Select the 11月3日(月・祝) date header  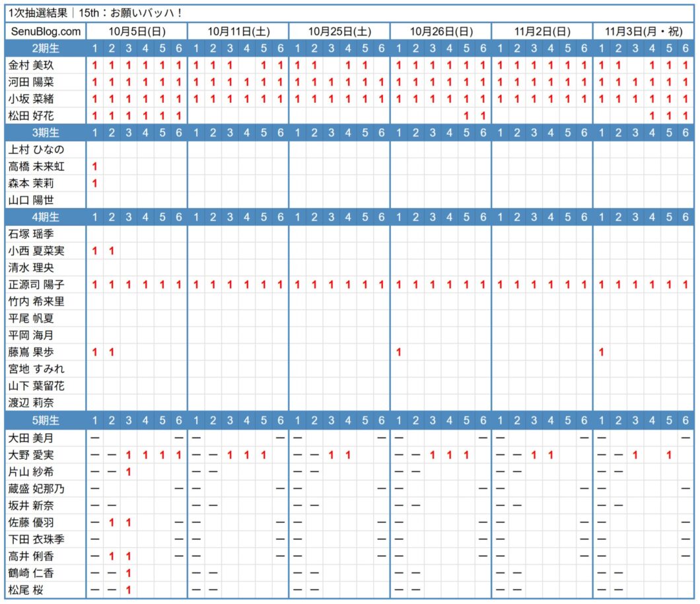[644, 32]
